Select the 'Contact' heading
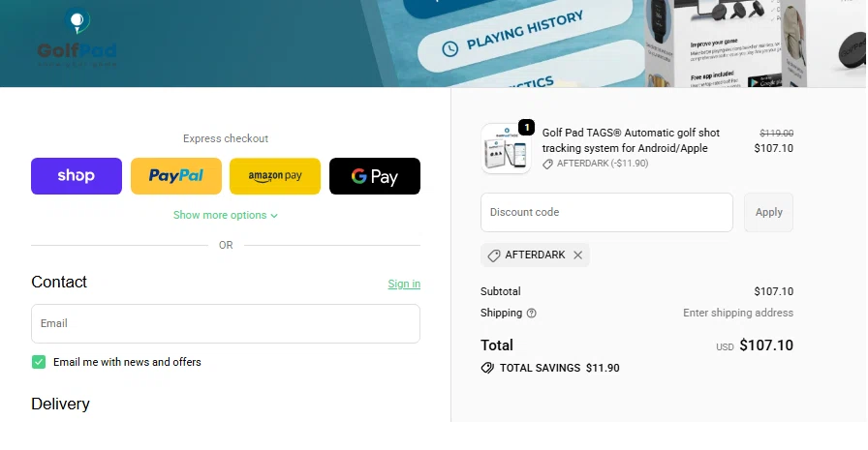This screenshot has height=450, width=868. tap(59, 282)
